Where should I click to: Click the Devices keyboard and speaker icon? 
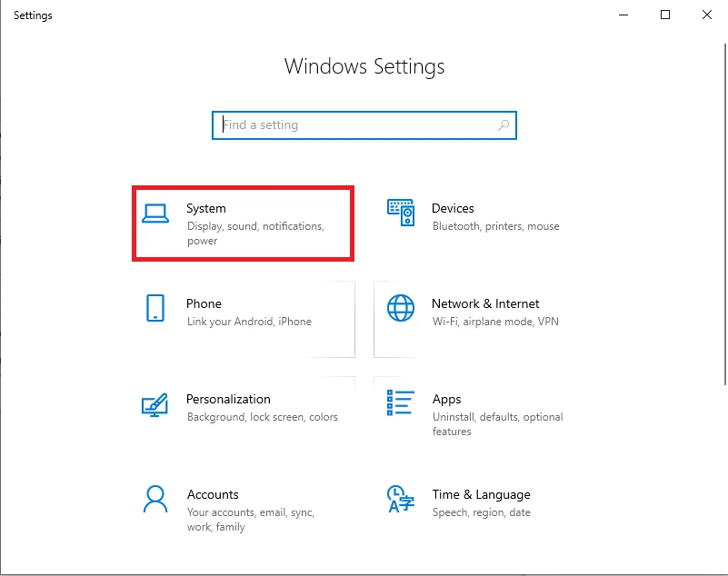(401, 213)
